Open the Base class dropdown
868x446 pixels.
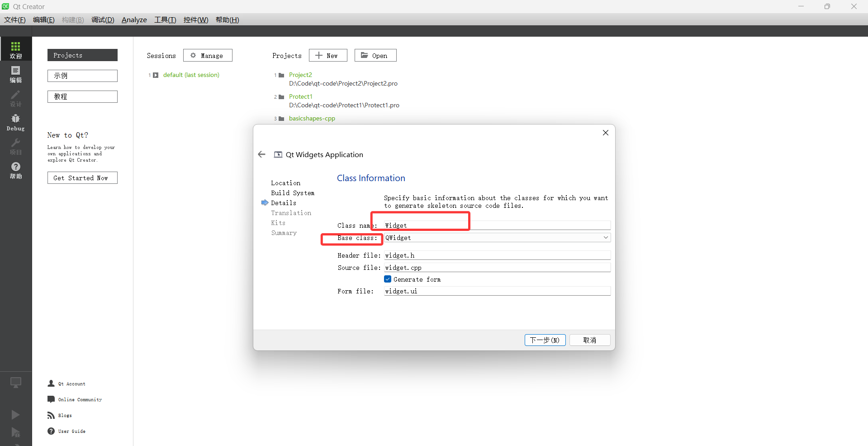(497, 238)
